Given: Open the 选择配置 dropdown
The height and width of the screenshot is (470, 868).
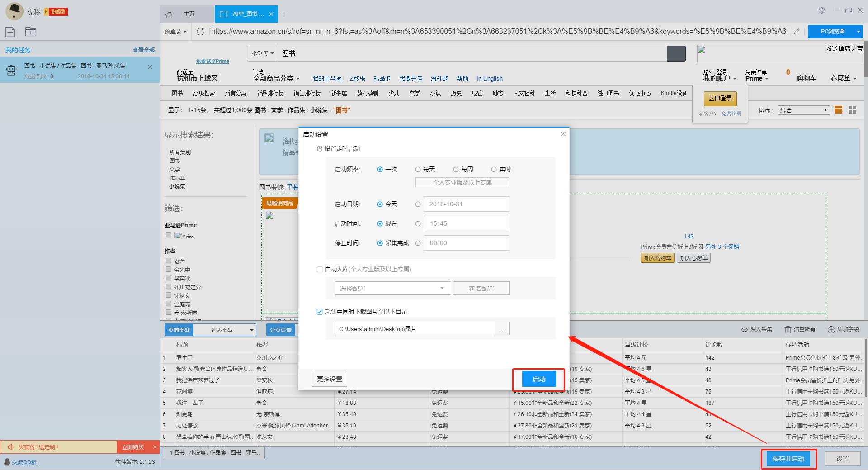Looking at the screenshot, I should point(392,288).
